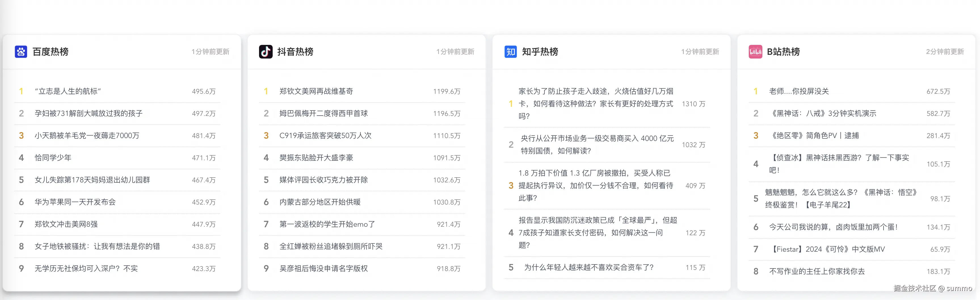The width and height of the screenshot is (980, 300).
Task: Open 全红婵被粉丝追堵躲到厕所吓哭
Action: [331, 246]
